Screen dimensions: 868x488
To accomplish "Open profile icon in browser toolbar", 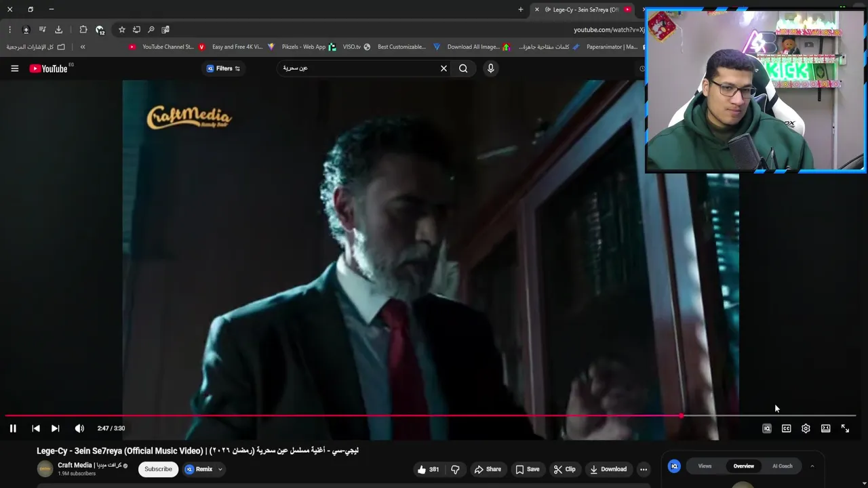I will pyautogui.click(x=26, y=30).
